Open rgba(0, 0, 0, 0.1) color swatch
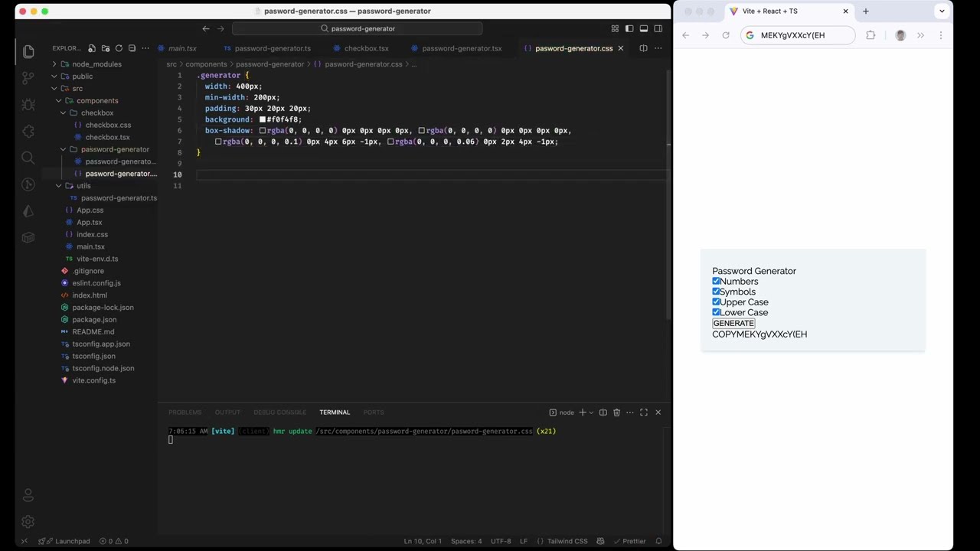980x551 pixels. click(218, 142)
